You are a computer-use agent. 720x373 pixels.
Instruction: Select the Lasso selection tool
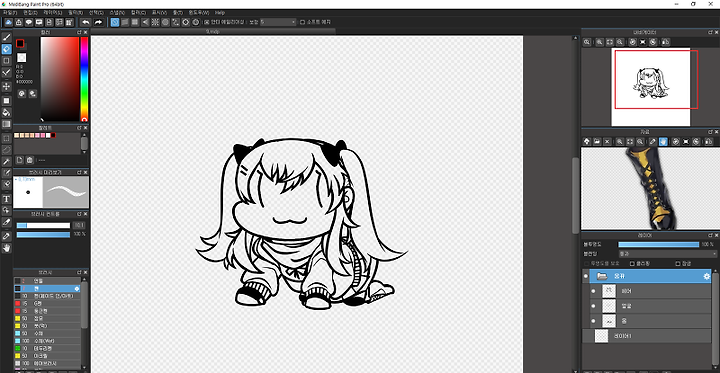(6, 150)
